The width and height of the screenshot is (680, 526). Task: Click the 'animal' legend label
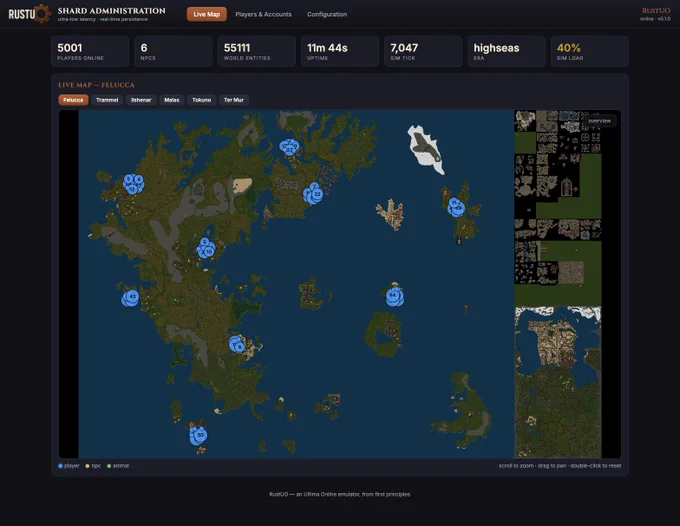coord(121,466)
